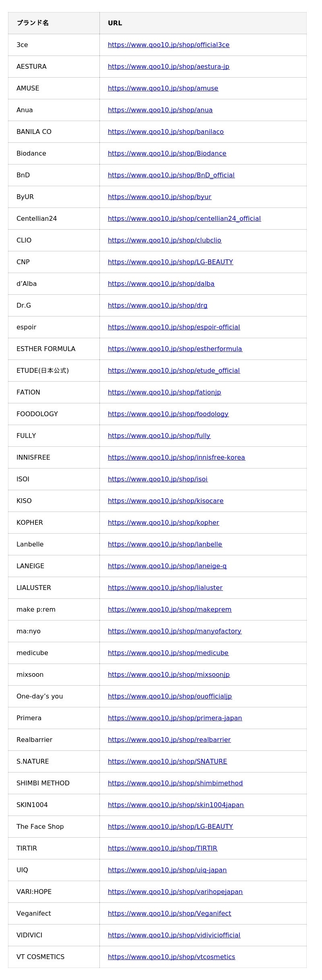Screen dimensions: 322x980
Task: Visit the innisfree-korea shop URL
Action: click(176, 458)
